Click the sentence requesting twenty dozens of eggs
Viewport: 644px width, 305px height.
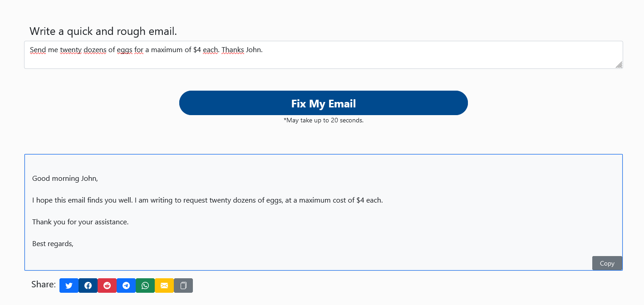(x=207, y=200)
